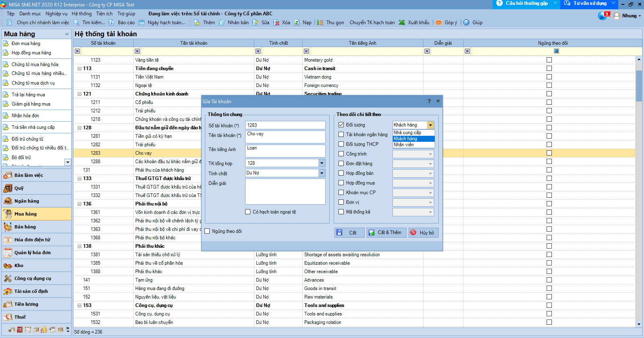Open the Kho module
644x338 pixels.
(x=37, y=265)
